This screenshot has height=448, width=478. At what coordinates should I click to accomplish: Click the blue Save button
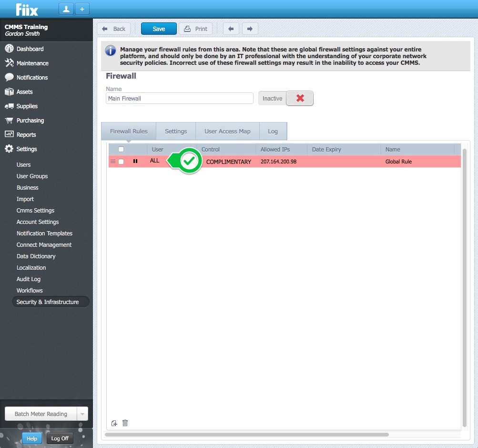[x=159, y=29]
